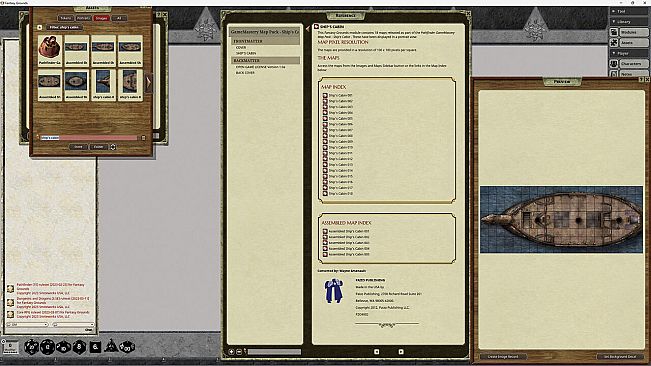Viewport: 651px width, 366px height.
Task: Open the Ship's Cabin 001 map link icon
Action: pyautogui.click(x=325, y=95)
